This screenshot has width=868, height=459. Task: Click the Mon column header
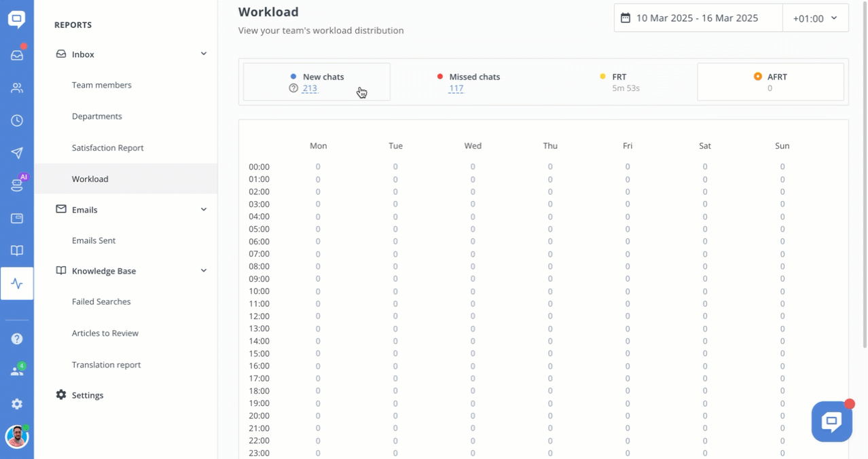[318, 146]
